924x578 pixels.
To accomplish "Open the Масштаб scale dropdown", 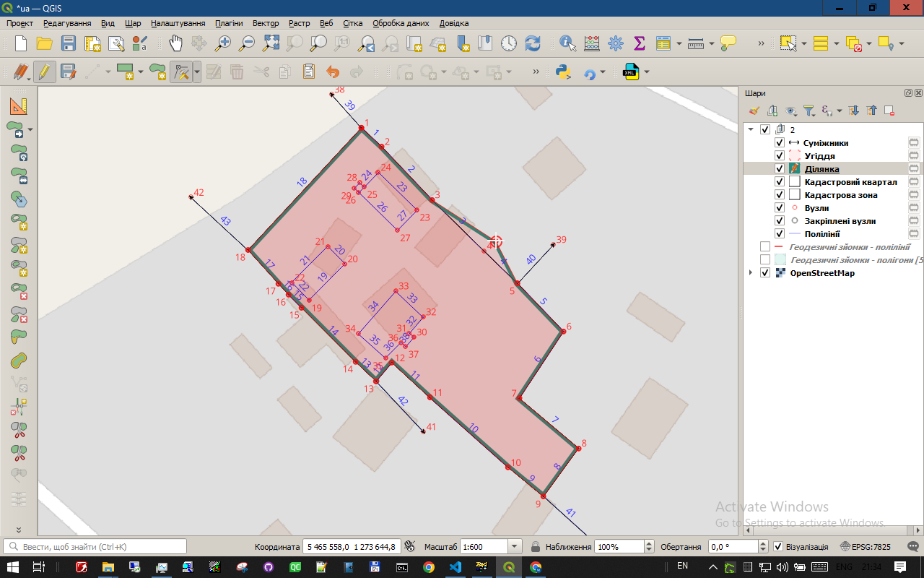I will point(515,547).
